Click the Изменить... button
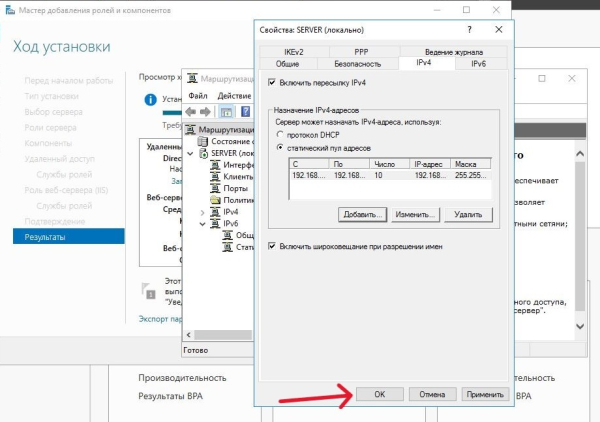 (416, 215)
